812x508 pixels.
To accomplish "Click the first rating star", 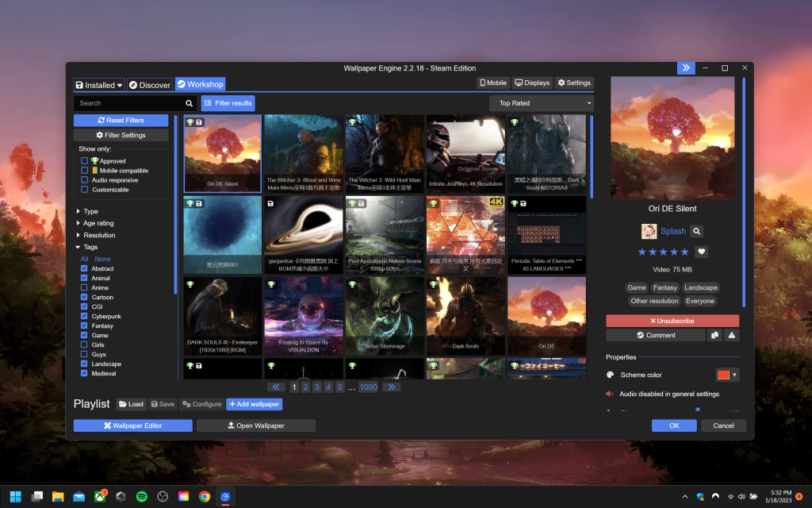I will tap(642, 252).
